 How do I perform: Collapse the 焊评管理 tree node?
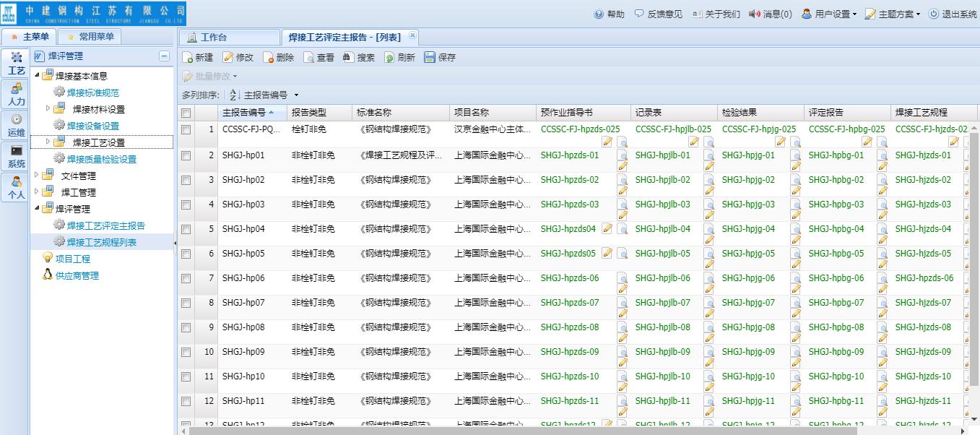point(38,209)
